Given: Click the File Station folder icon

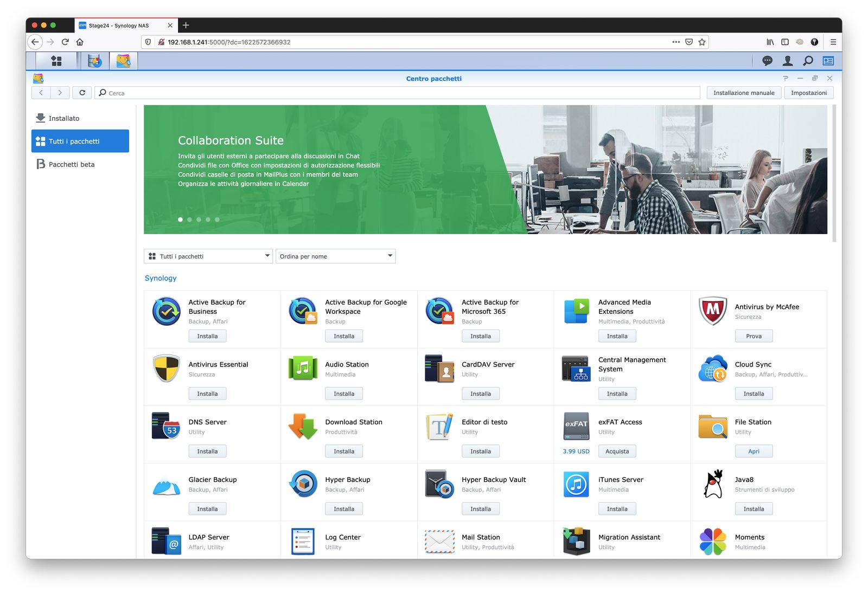Looking at the screenshot, I should (713, 426).
